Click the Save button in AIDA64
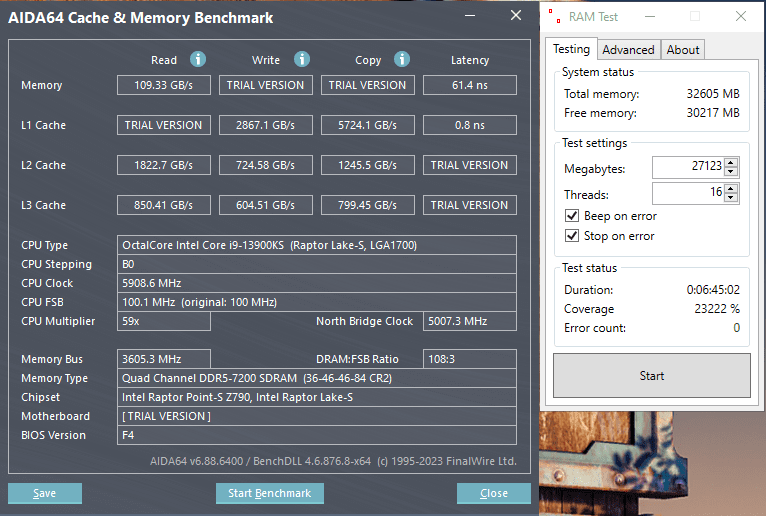766x516 pixels. point(45,493)
